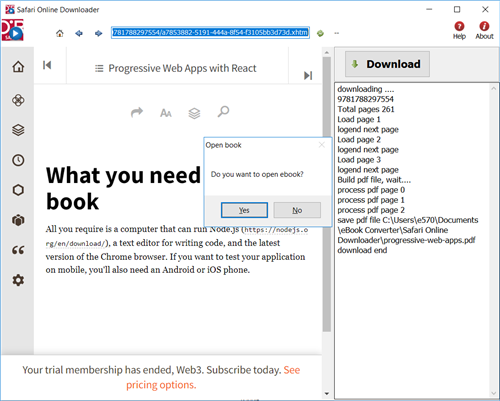Click the home icon in the navigation toolbar

click(60, 33)
